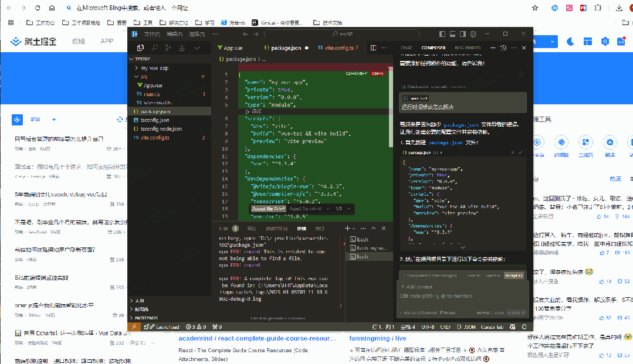Expand the my-vue-app folder
633x364 pixels.
[x=154, y=68]
